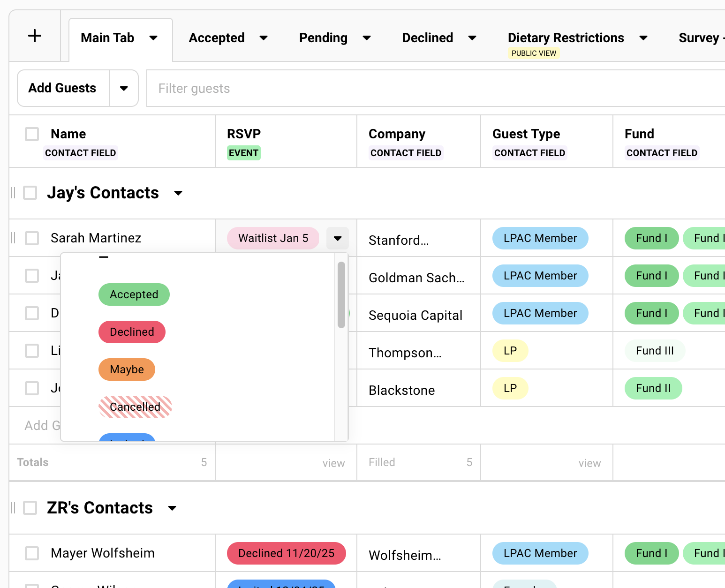
Task: Open Sarah Martinez's RSVP status dropdown
Action: tap(337, 238)
